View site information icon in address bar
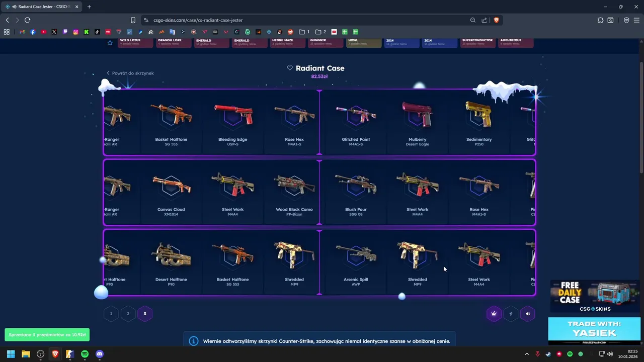The height and width of the screenshot is (362, 644). coord(146,20)
